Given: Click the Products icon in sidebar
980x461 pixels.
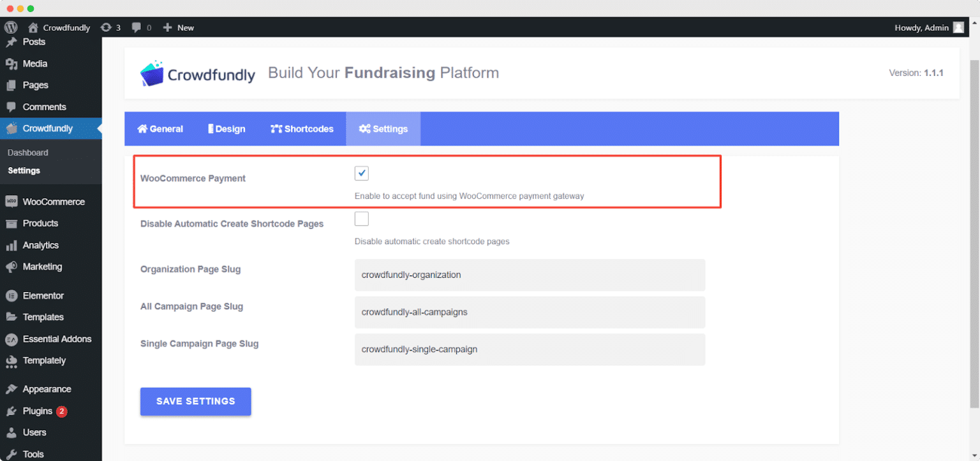Looking at the screenshot, I should pos(11,223).
